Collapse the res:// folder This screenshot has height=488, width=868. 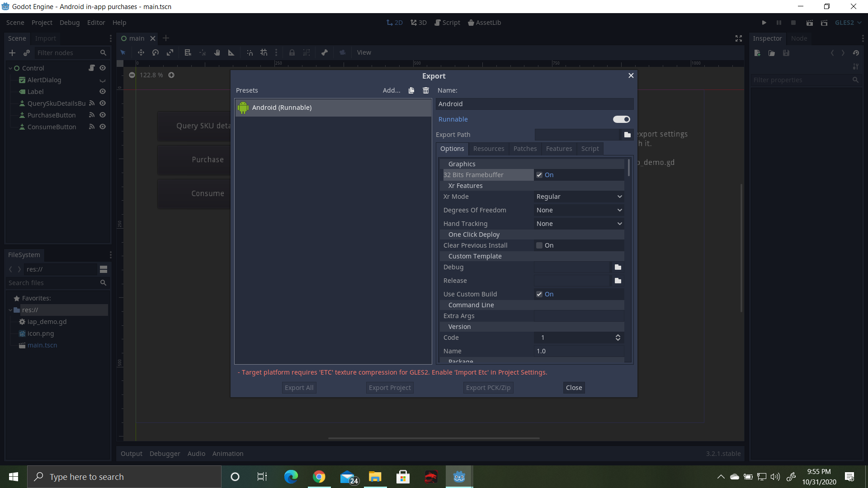10,310
